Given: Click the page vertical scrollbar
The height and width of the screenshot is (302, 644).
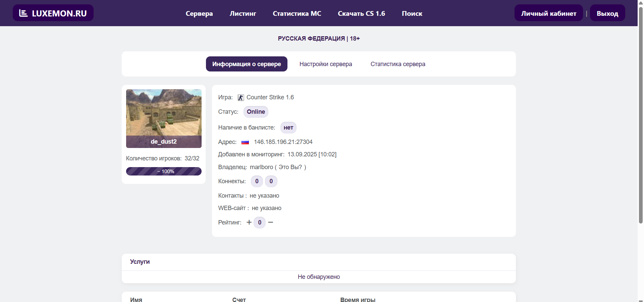Looking at the screenshot, I should coord(641,114).
